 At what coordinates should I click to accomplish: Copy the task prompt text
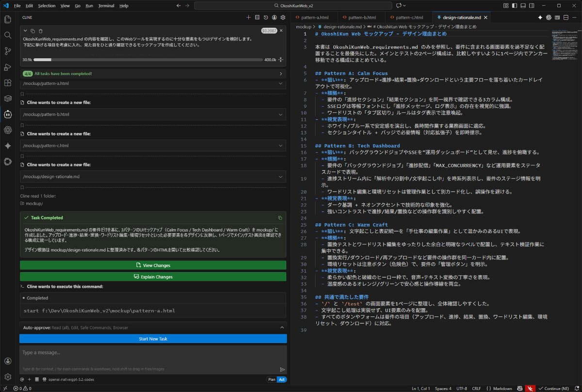pyautogui.click(x=33, y=31)
